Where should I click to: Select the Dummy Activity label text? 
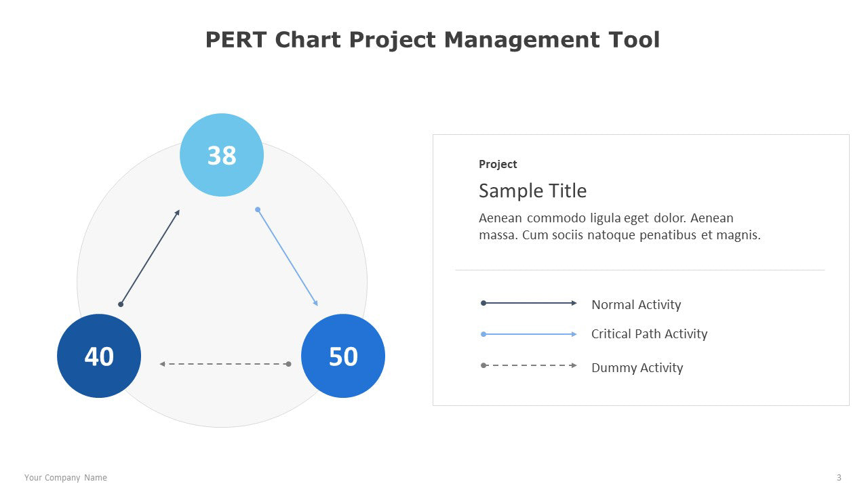[x=637, y=367]
